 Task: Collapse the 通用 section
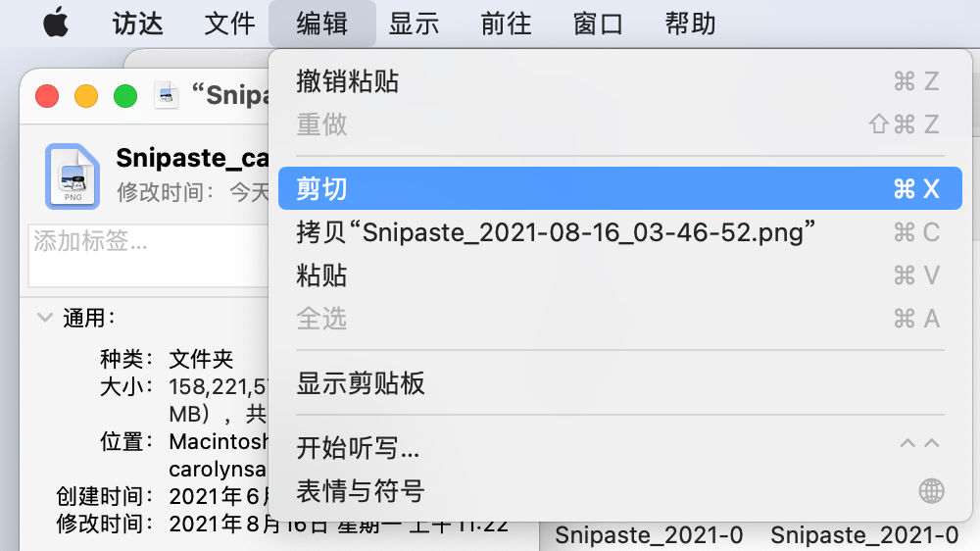pyautogui.click(x=44, y=317)
